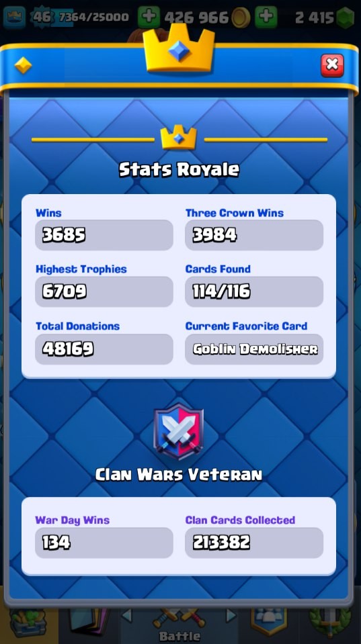
Task: Tap the small crown above Stats Royale
Action: pyautogui.click(x=178, y=138)
